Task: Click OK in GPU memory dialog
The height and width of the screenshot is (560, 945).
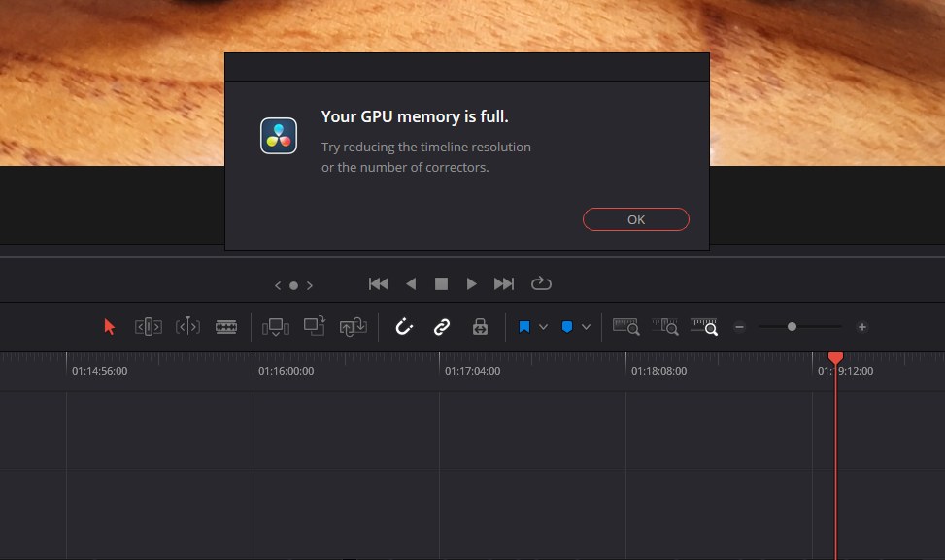Action: (636, 219)
